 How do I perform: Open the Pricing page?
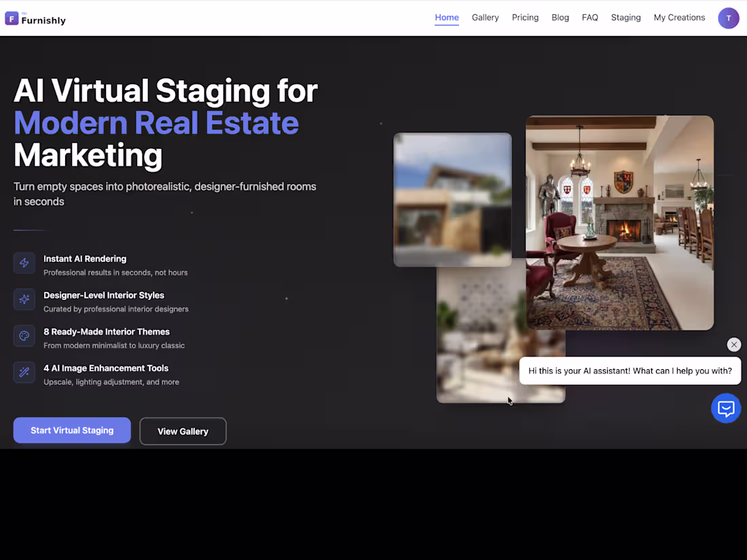tap(525, 18)
